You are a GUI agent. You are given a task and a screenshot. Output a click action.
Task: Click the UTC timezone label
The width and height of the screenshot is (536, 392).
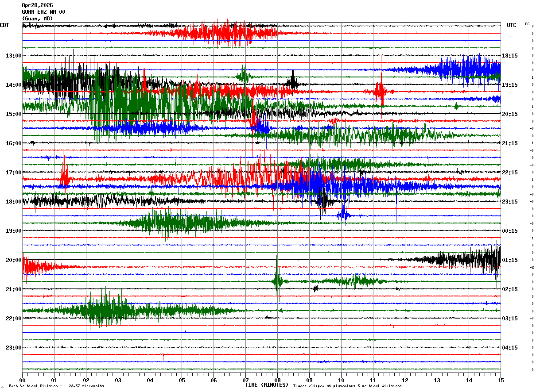tap(512, 25)
